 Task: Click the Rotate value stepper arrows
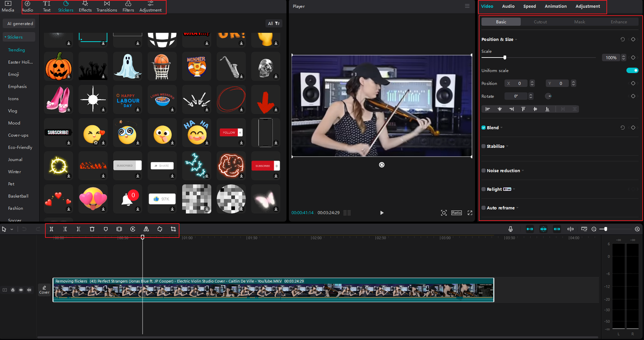click(x=530, y=96)
